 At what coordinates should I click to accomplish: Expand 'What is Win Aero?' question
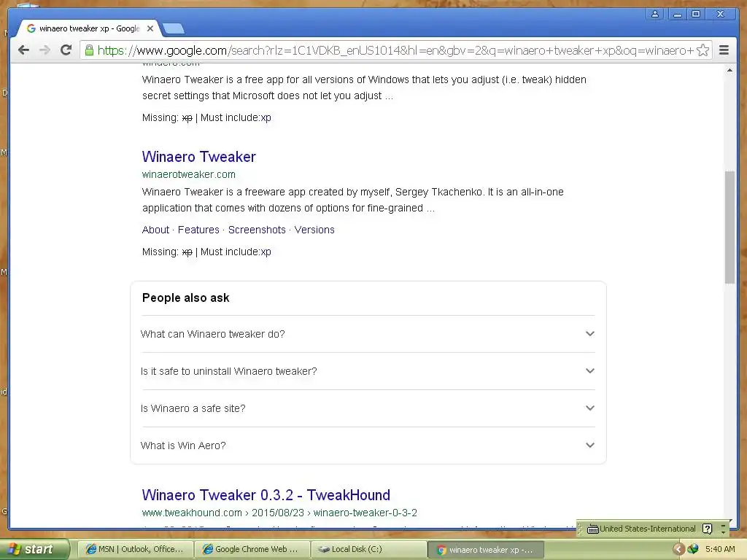tap(368, 446)
